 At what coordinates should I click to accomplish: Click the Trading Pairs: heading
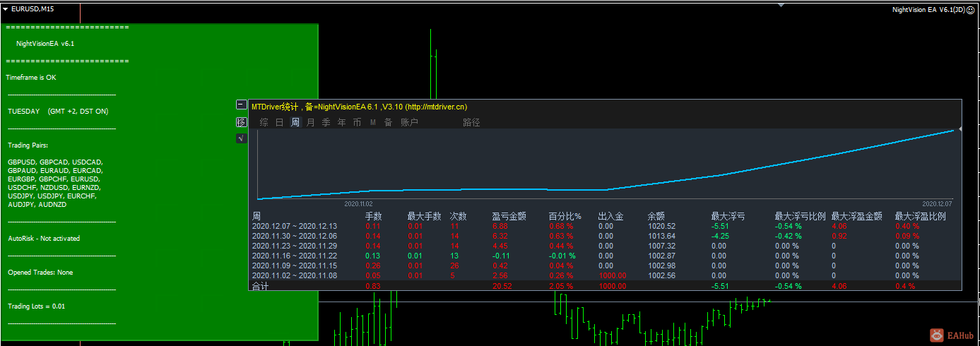[x=28, y=145]
